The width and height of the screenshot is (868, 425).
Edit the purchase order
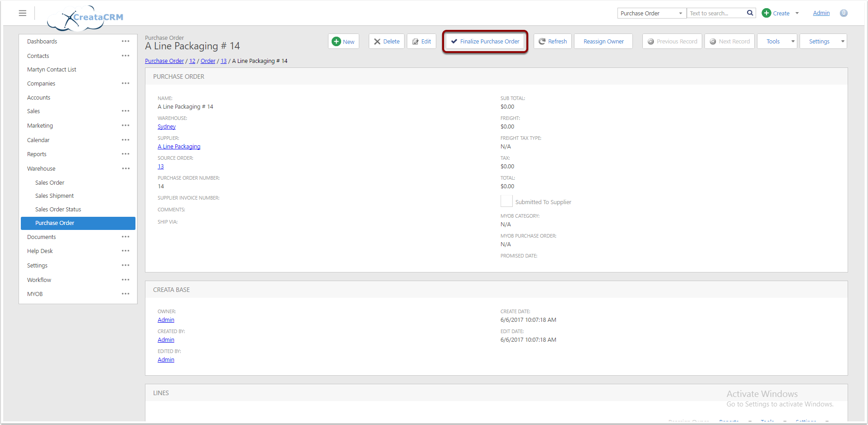click(421, 41)
